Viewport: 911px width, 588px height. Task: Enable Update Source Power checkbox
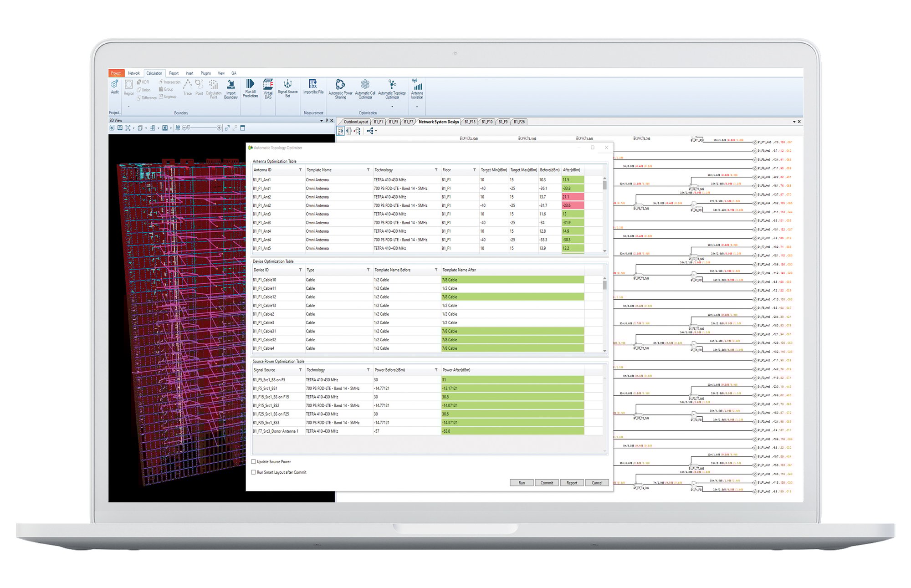coord(254,462)
